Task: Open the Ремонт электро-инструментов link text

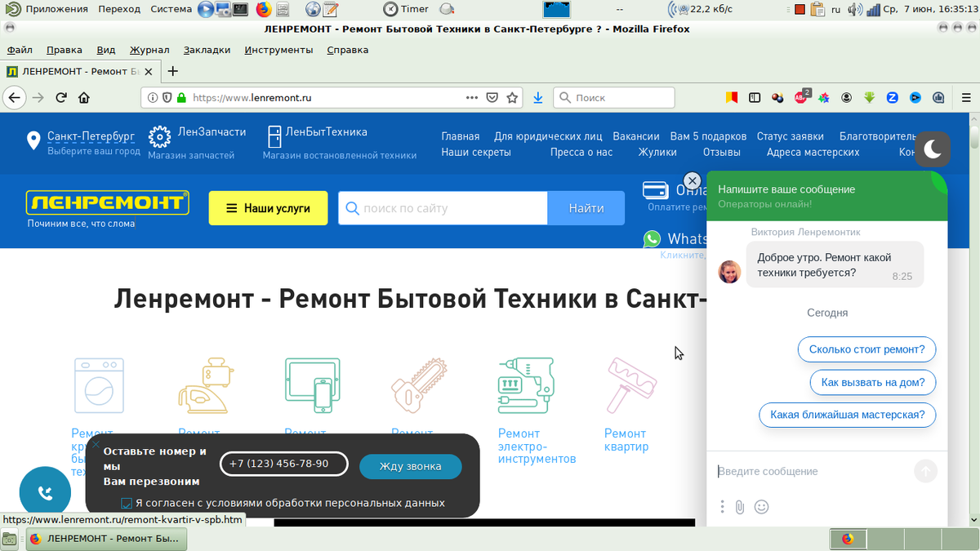Action: point(537,446)
